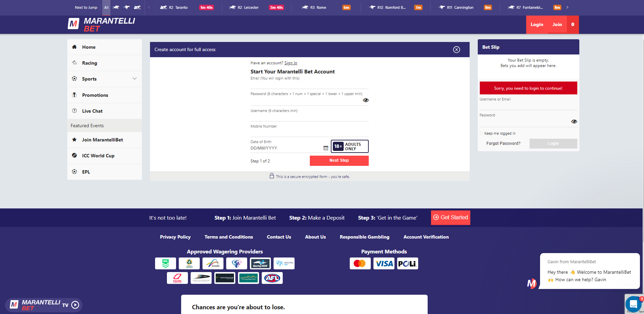Click the Live Chat question icon
The image size is (644, 314).
click(74, 111)
